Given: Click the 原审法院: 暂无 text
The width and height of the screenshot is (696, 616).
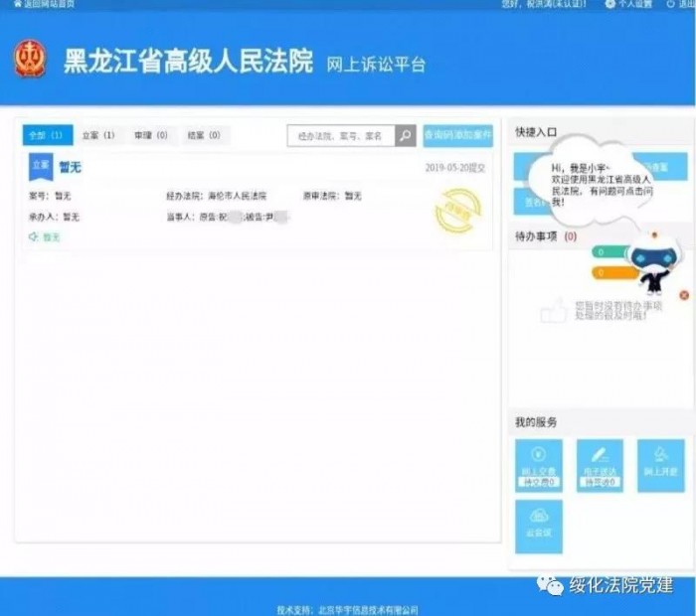Looking at the screenshot, I should [332, 196].
